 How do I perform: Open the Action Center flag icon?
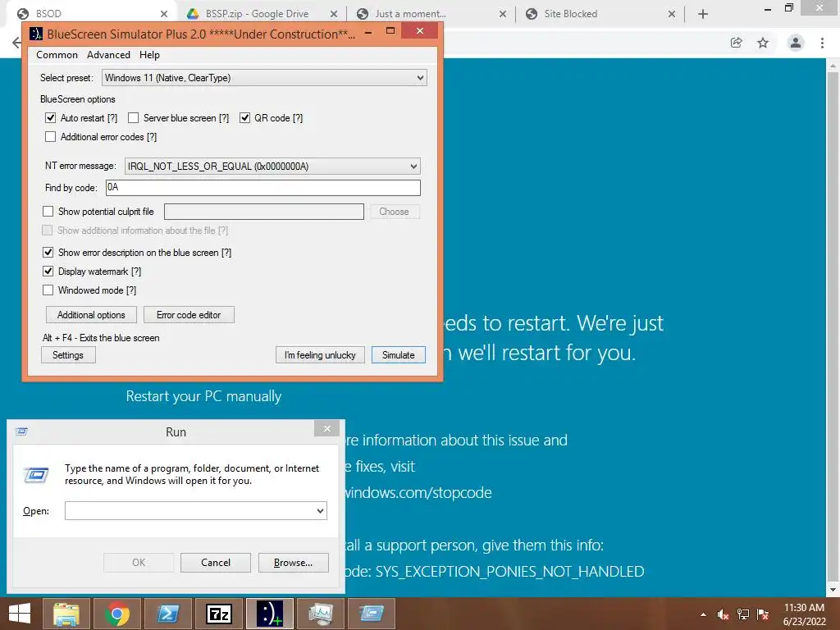pos(763,614)
